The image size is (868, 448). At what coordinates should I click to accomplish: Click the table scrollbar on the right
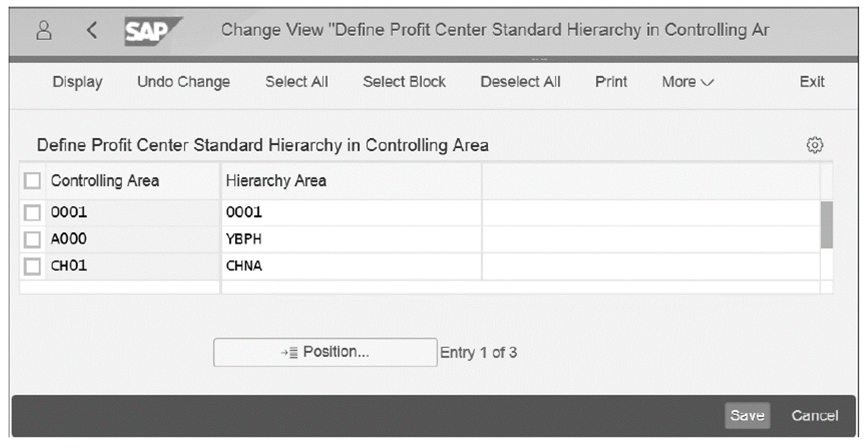pyautogui.click(x=827, y=225)
